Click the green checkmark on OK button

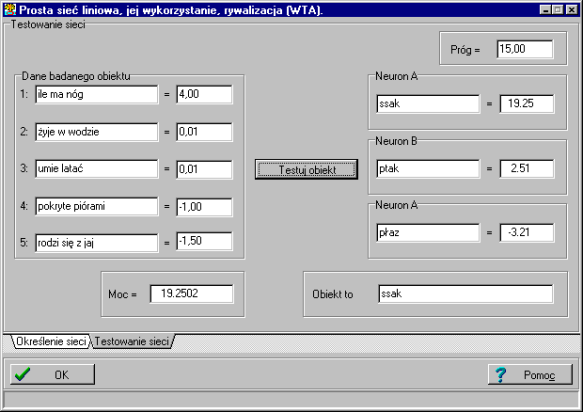[23, 374]
